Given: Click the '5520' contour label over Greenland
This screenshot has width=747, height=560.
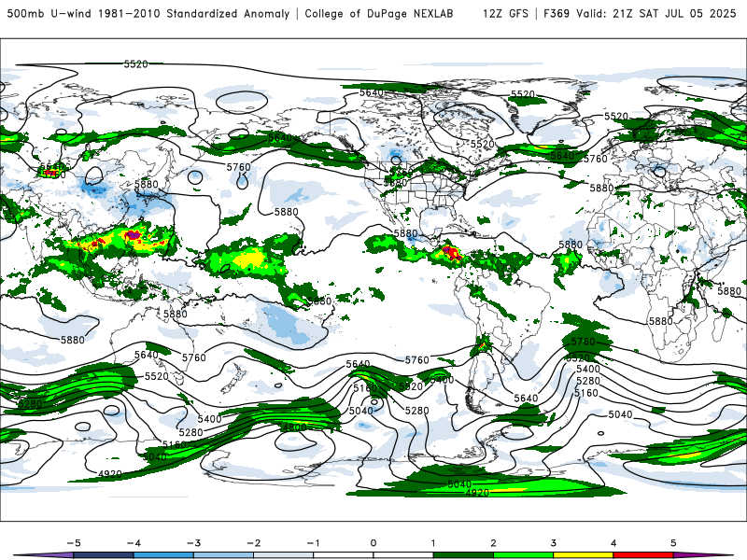Looking at the screenshot, I should pyautogui.click(x=523, y=94).
